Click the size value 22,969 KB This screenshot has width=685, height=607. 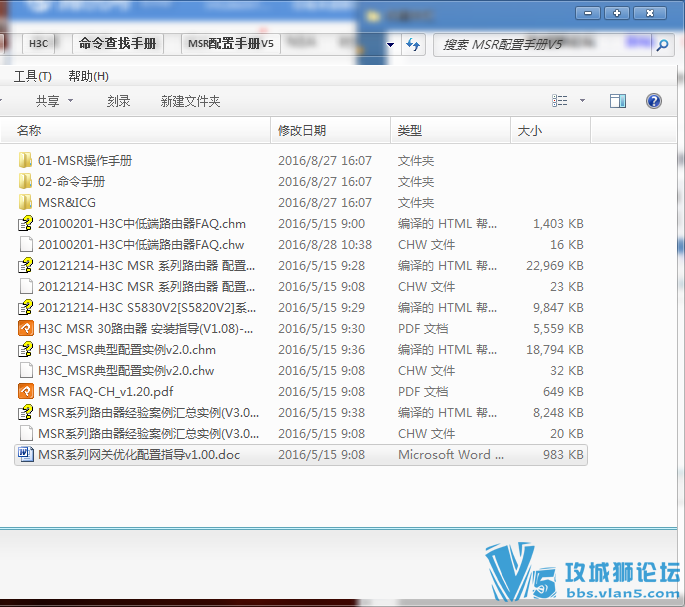pos(555,265)
